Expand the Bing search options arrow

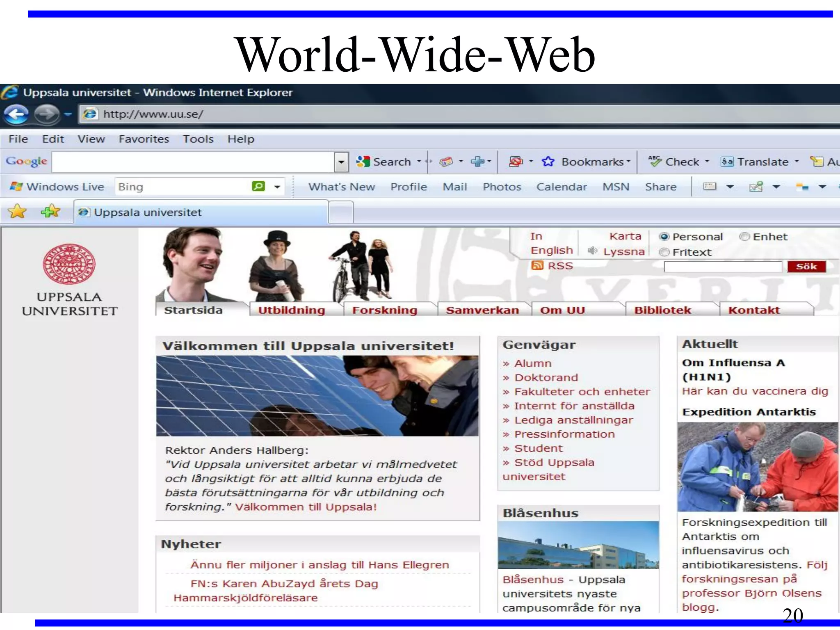tap(277, 187)
